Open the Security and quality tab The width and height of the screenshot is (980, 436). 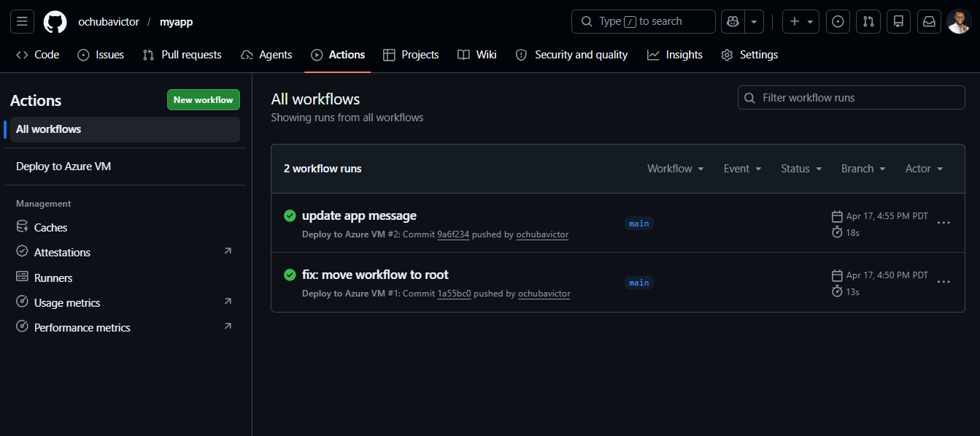point(571,55)
